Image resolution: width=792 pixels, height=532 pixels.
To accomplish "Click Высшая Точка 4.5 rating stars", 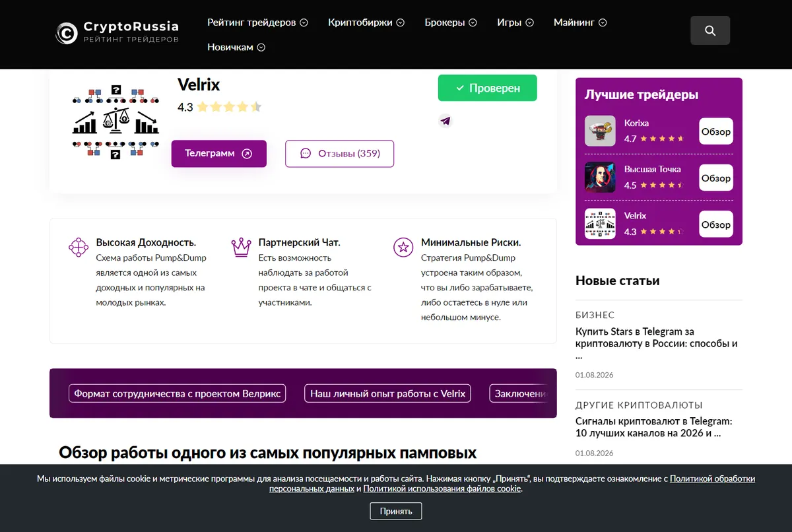I will [x=662, y=185].
